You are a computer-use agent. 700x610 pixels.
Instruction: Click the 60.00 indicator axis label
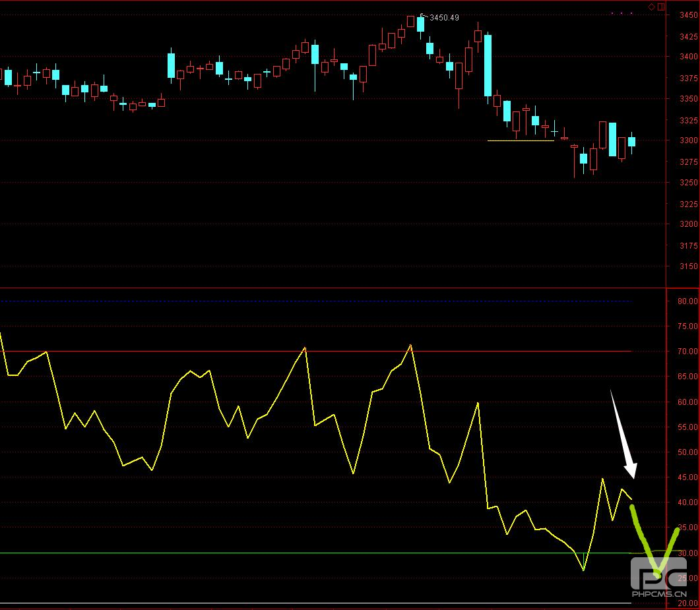(687, 402)
